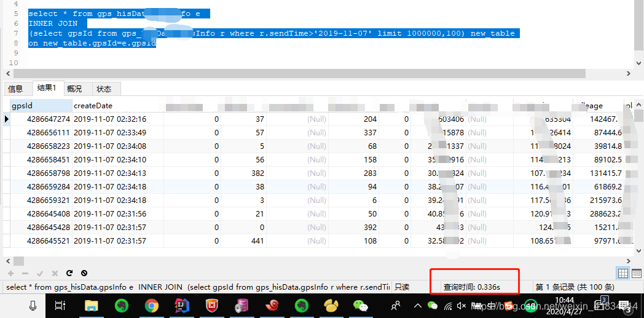Open the red shield app on taskbar
This screenshot has width=644, height=318.
coord(211,305)
